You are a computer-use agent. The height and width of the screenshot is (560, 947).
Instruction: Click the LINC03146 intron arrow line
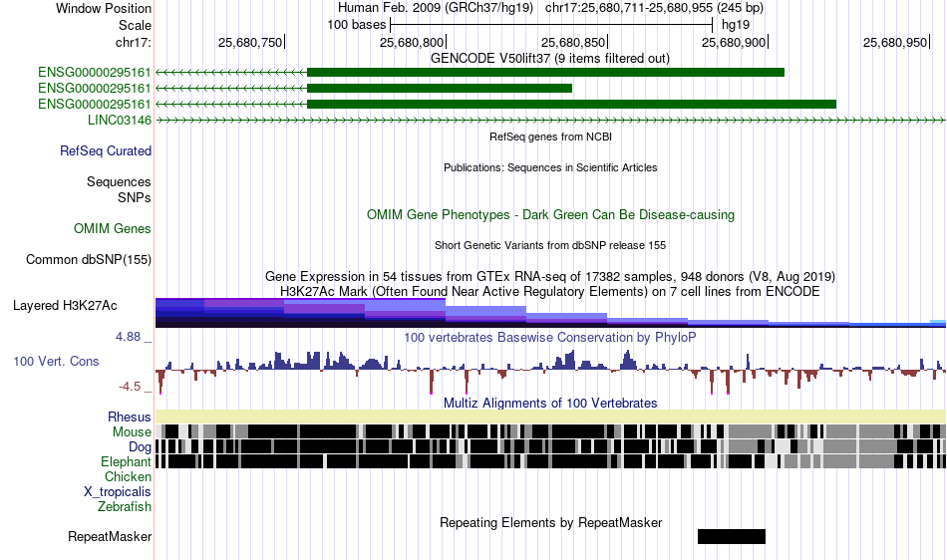coord(550,121)
